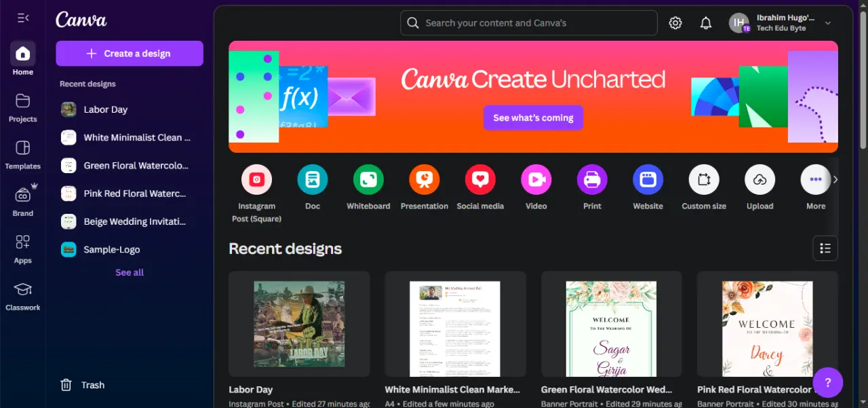The width and height of the screenshot is (868, 408).
Task: Click Green Floral Watercolor Wed... card title
Action: coord(606,390)
